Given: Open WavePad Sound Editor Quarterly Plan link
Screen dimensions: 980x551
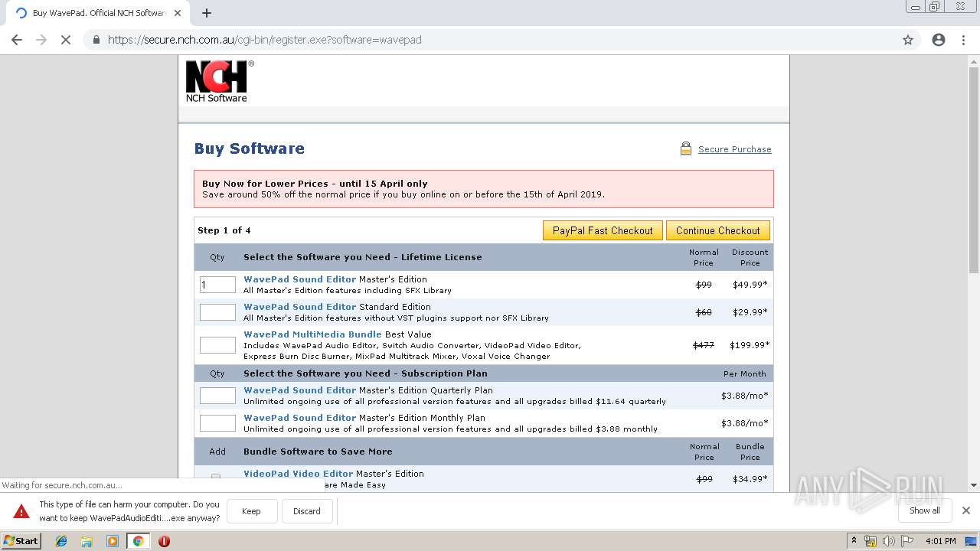Looking at the screenshot, I should [299, 390].
